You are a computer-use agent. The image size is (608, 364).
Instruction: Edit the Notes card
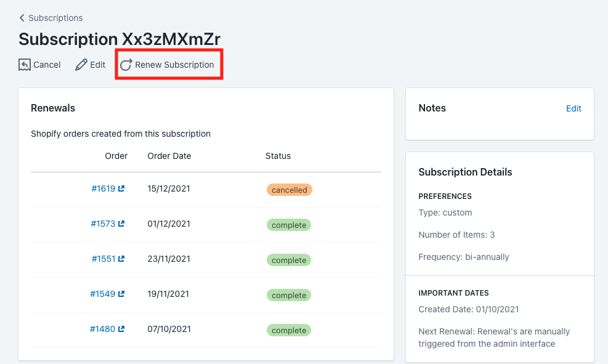point(574,108)
